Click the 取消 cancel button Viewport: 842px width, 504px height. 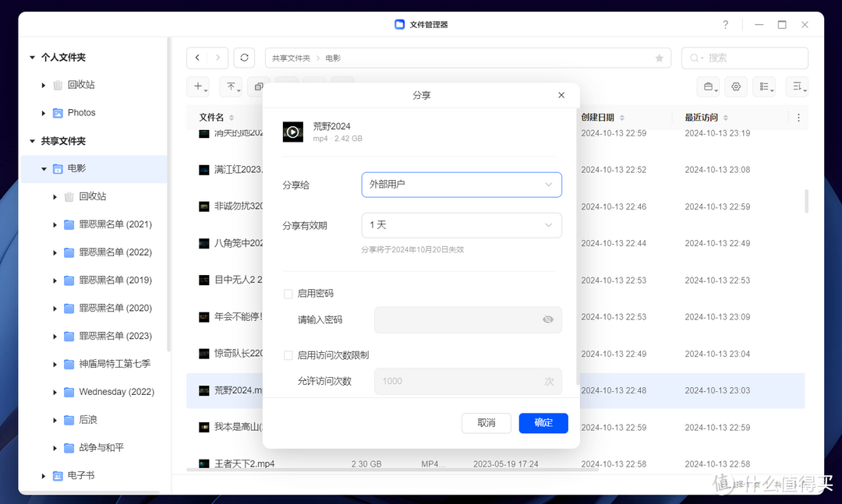(486, 423)
